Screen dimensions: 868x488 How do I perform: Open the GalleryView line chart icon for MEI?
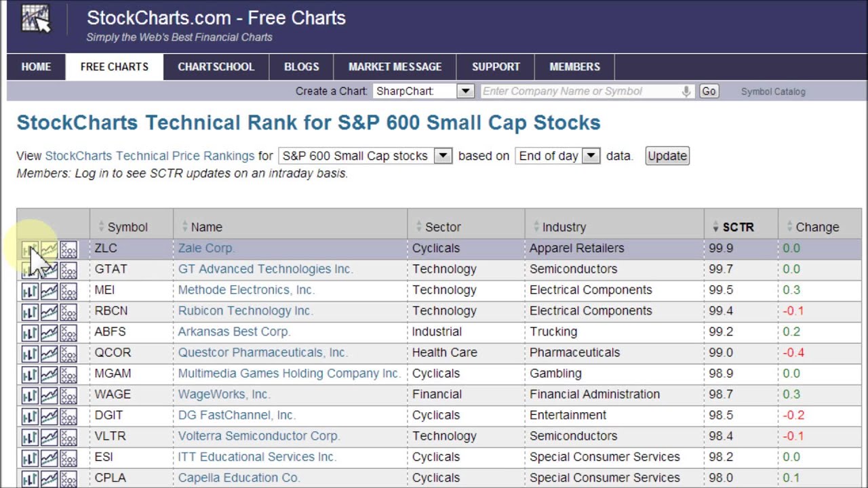click(x=49, y=292)
